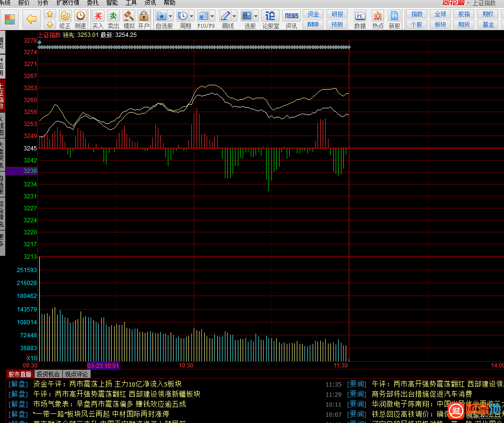Open the 扩展行情 menu

click(x=68, y=3)
